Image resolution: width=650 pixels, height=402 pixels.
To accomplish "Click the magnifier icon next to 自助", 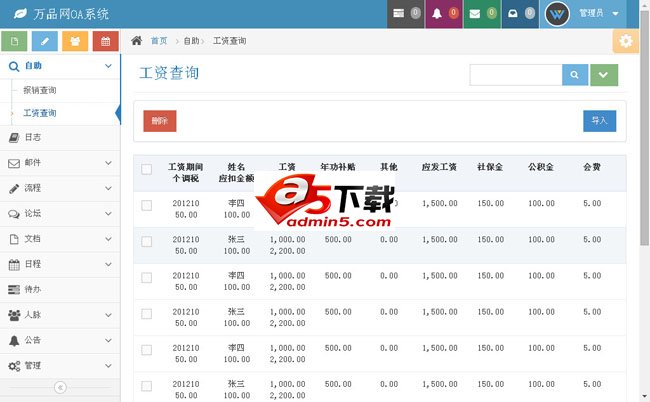I will 14,66.
